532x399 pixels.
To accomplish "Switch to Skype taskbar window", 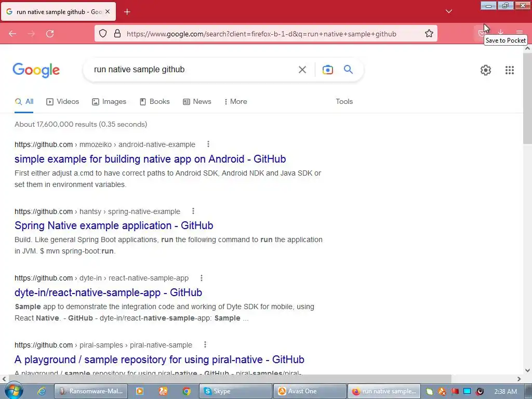I will point(235,391).
